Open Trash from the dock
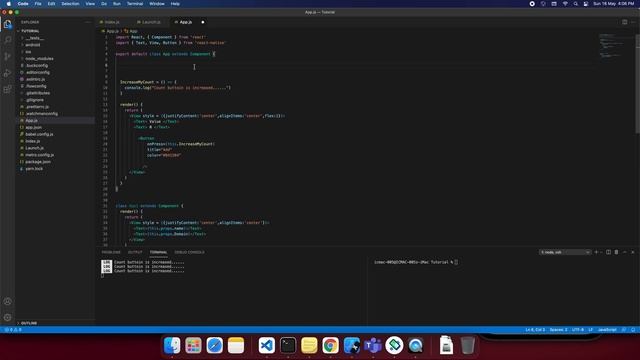The image size is (640, 360). tap(467, 346)
